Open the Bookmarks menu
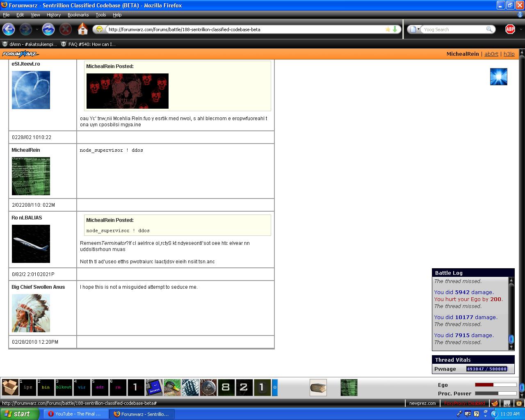525x420 pixels. tap(78, 15)
